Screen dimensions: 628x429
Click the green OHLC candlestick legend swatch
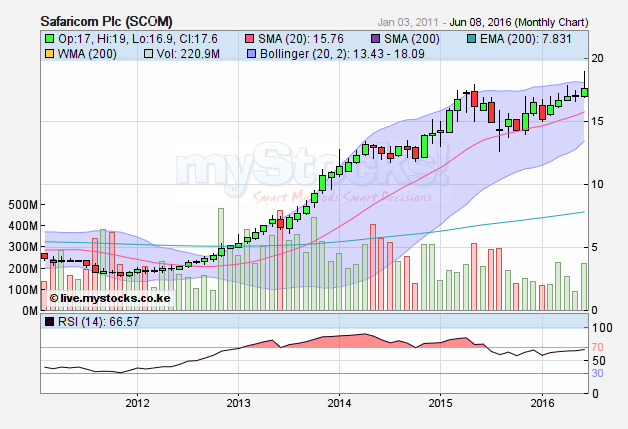click(49, 39)
